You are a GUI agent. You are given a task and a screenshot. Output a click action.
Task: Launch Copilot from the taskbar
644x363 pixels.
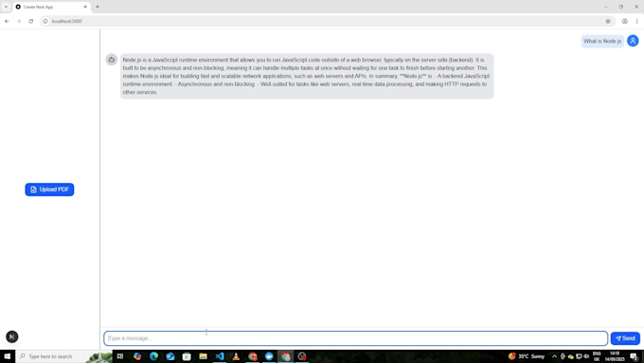[x=137, y=356]
